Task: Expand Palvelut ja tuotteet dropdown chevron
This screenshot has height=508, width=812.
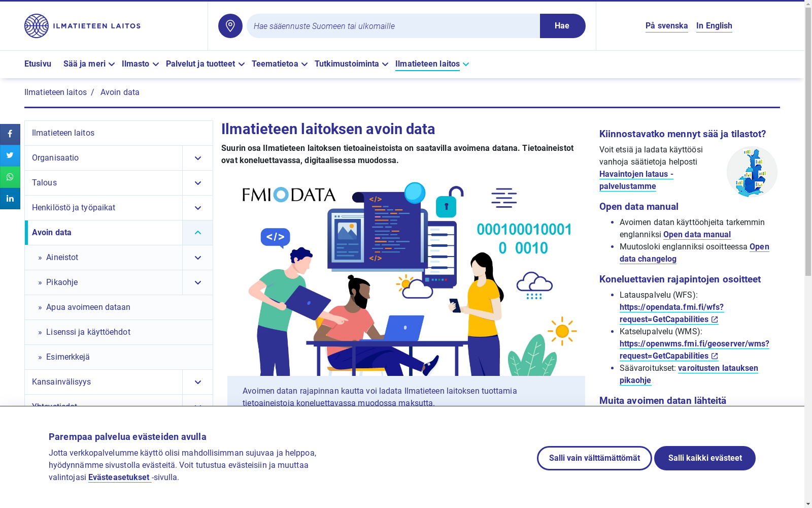Action: tap(242, 65)
